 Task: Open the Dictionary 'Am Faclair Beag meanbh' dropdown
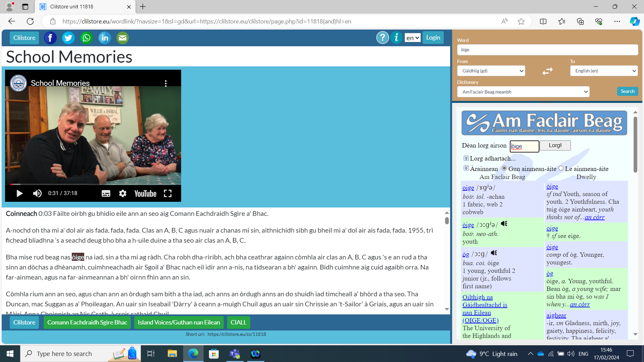pos(524,92)
